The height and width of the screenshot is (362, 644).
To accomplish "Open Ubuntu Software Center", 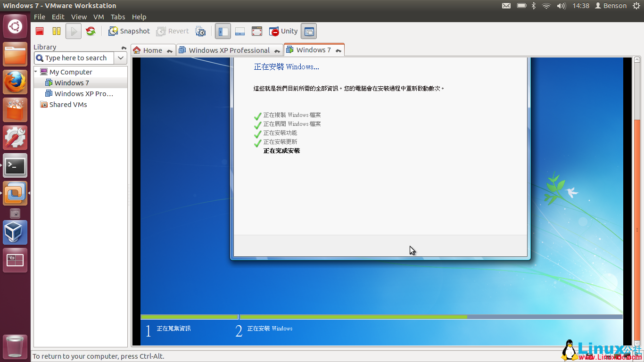I will (16, 110).
